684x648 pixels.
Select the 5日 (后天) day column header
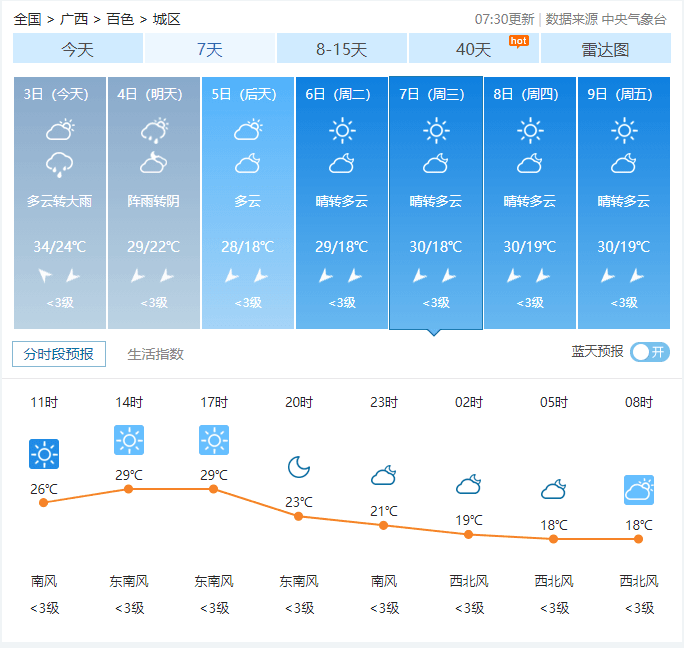244,94
